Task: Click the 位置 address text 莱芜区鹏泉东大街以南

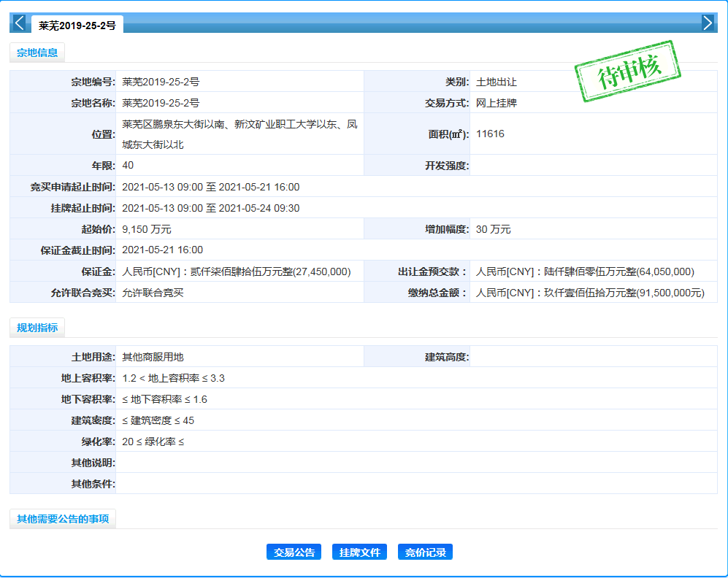Action: pyautogui.click(x=240, y=134)
